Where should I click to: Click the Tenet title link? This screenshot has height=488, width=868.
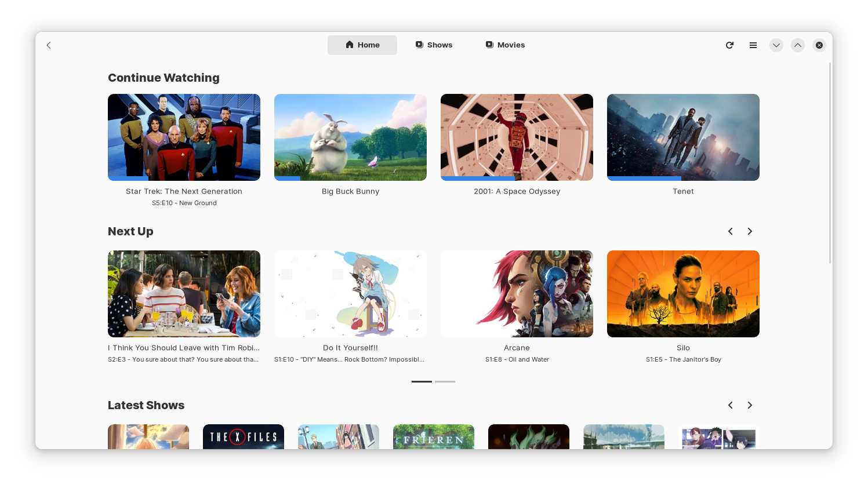click(x=683, y=191)
